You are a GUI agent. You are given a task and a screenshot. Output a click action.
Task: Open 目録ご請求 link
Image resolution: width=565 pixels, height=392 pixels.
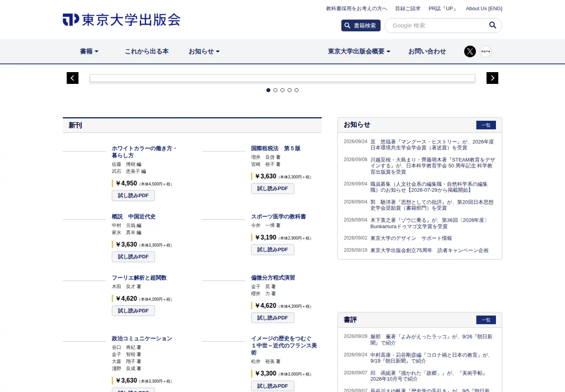408,9
